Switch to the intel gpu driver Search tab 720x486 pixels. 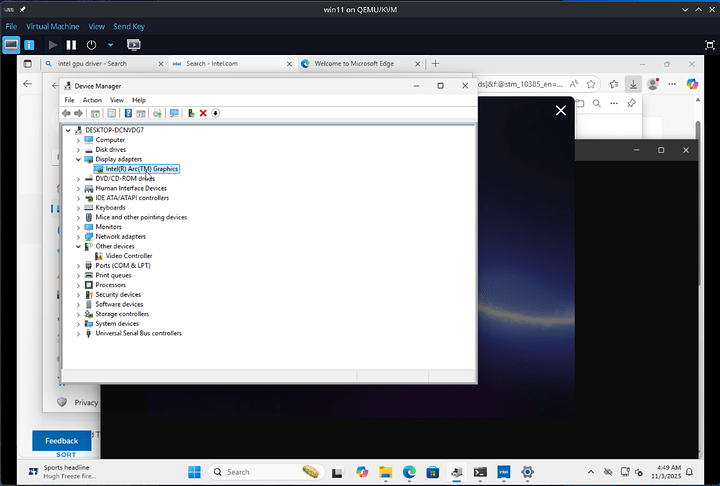(104, 64)
